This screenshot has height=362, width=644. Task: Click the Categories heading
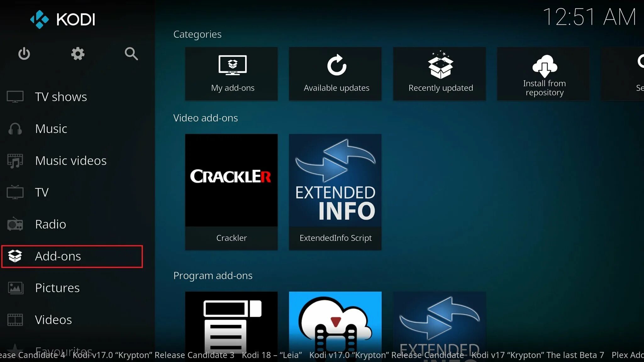197,34
